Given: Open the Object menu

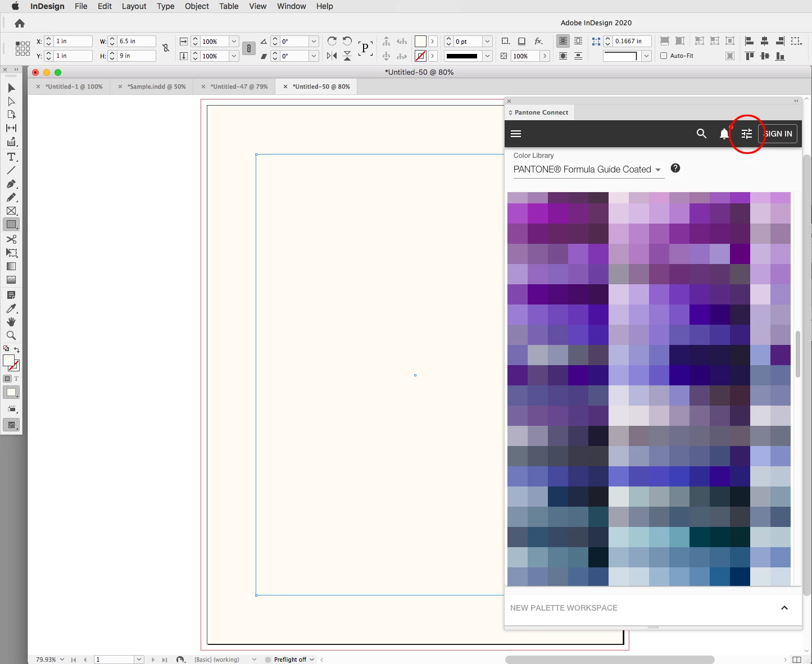Looking at the screenshot, I should [x=197, y=6].
